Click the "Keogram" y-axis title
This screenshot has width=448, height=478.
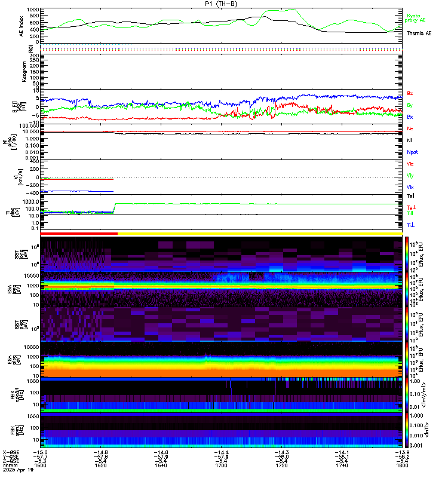(24, 72)
